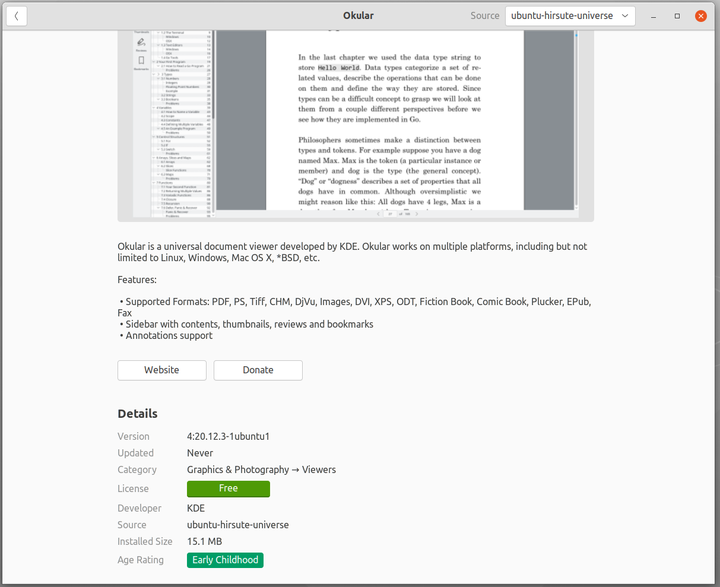Click the 'Annotations support' bullet line

[166, 336]
